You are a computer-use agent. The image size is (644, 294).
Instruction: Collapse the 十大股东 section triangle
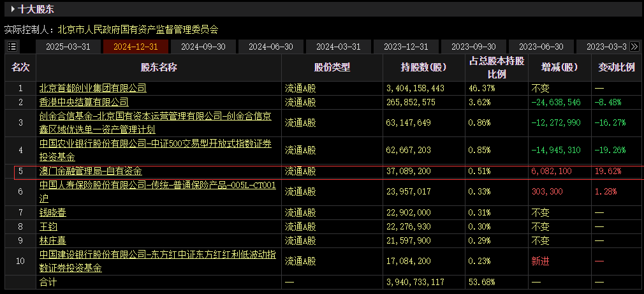pos(13,9)
